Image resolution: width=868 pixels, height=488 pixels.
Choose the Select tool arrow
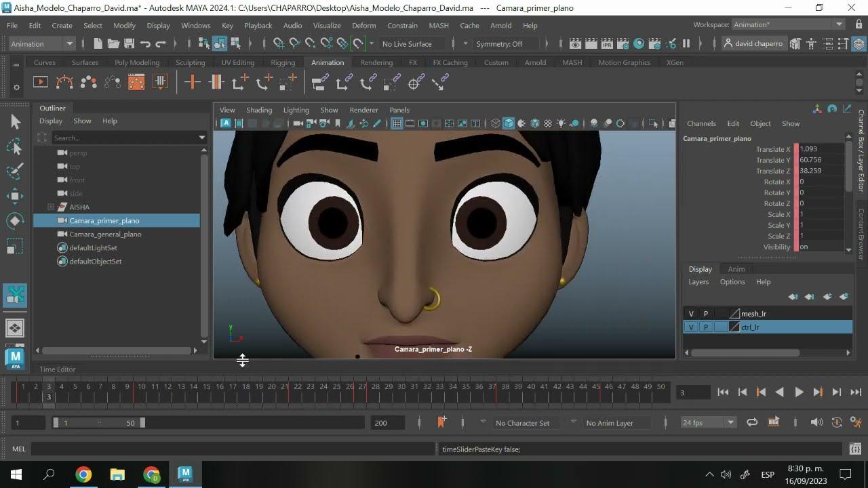coord(15,122)
